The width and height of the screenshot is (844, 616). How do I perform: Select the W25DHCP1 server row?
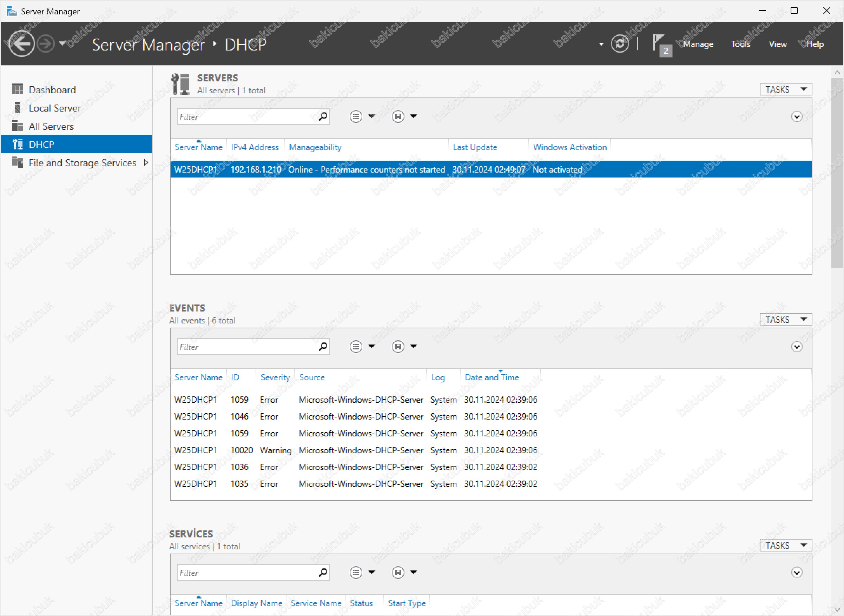491,170
